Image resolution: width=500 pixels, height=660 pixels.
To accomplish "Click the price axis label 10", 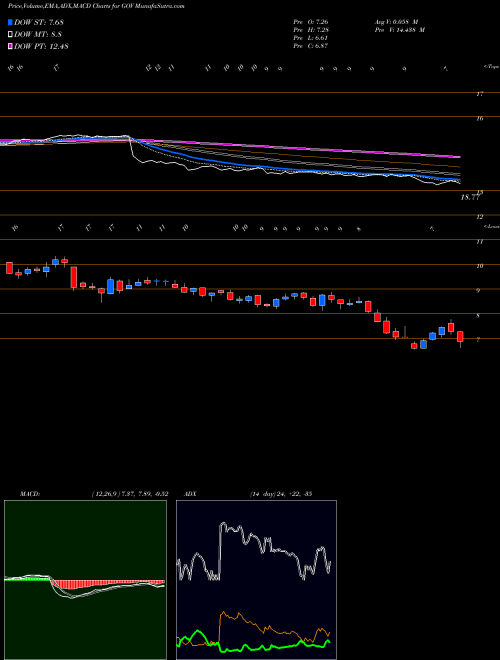I will 479,266.
